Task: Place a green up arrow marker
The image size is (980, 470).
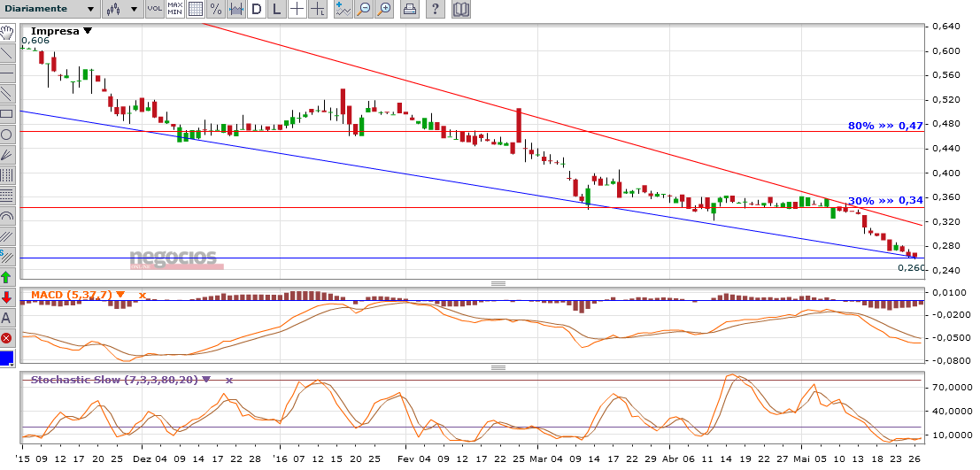Action: (7, 276)
